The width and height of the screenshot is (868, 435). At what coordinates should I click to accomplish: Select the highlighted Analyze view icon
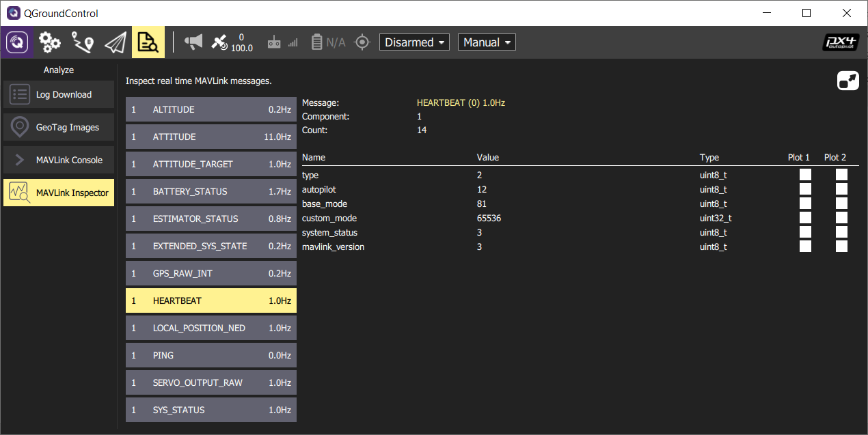(x=148, y=42)
